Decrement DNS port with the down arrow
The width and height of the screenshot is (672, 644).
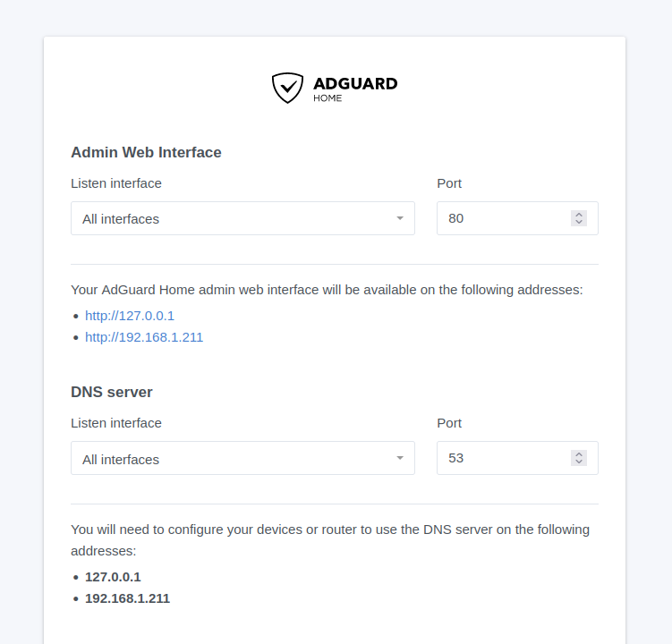pyautogui.click(x=579, y=462)
